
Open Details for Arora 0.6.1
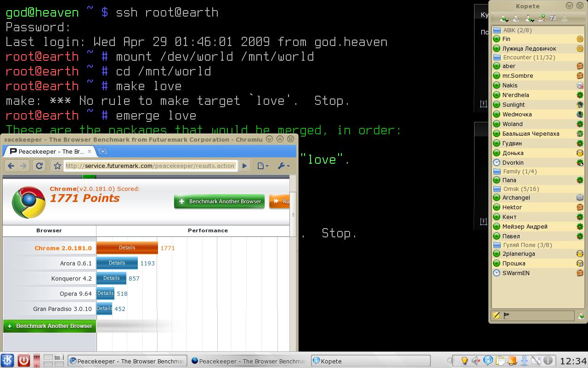117,263
